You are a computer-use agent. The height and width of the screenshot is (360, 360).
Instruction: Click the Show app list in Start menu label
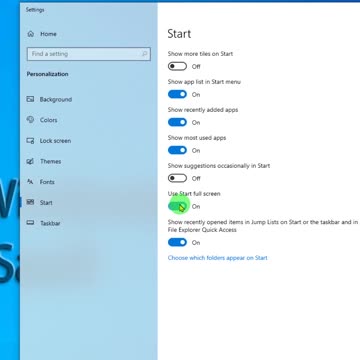pos(204,82)
